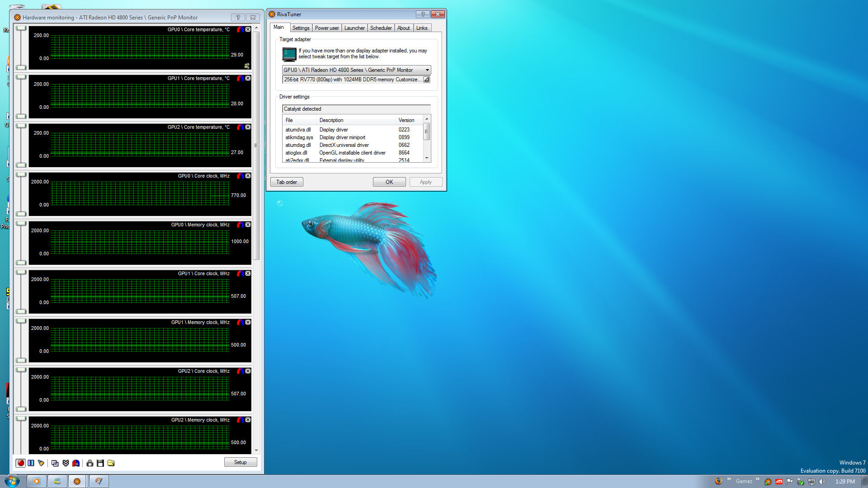This screenshot has width=868, height=488.
Task: Click the help button in Hardware monitoring title bar
Action: [238, 17]
